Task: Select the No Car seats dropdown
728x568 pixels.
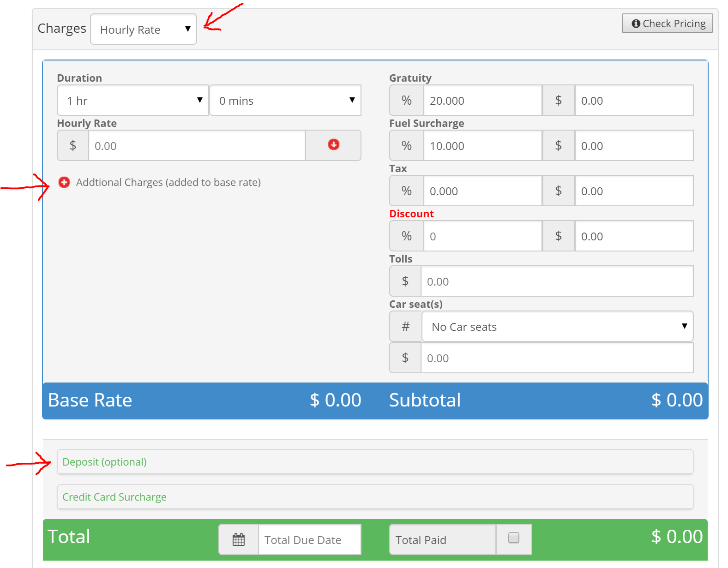Action: pyautogui.click(x=557, y=327)
